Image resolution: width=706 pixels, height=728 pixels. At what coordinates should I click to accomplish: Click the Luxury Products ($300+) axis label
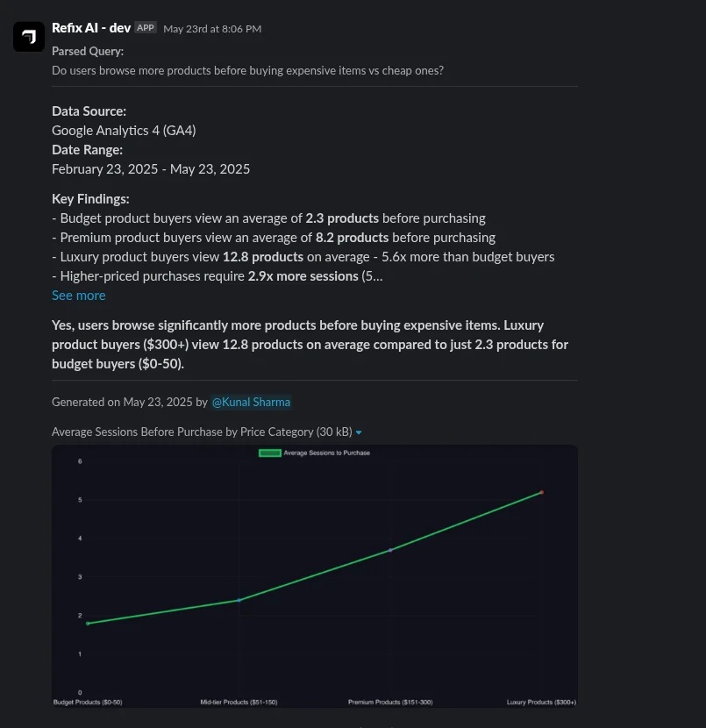click(541, 702)
